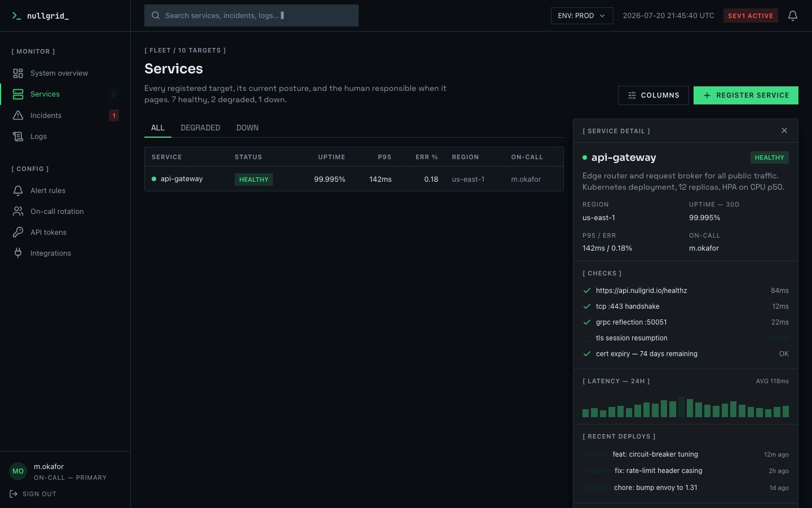This screenshot has height=508, width=812.
Task: Click the MO user avatar
Action: tap(18, 471)
